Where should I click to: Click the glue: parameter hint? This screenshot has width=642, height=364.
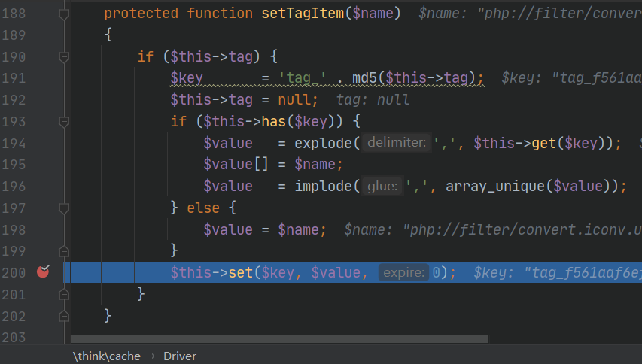click(x=382, y=186)
